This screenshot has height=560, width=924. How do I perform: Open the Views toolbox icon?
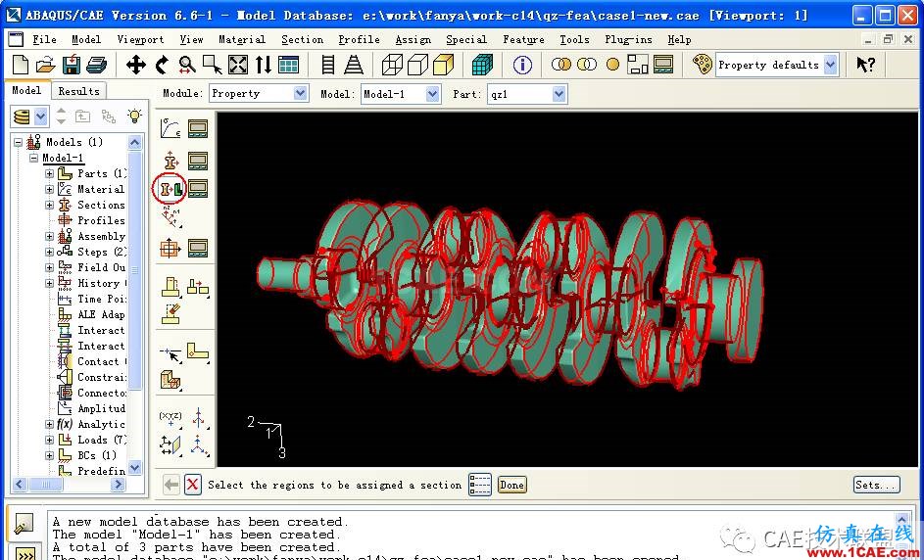(x=288, y=65)
